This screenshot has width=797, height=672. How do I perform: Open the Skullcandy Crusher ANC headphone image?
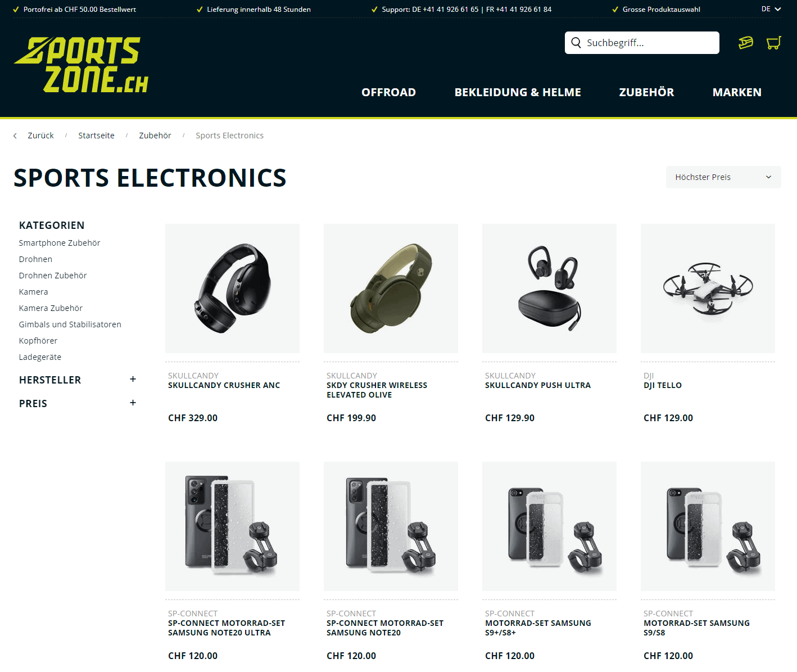(x=232, y=288)
